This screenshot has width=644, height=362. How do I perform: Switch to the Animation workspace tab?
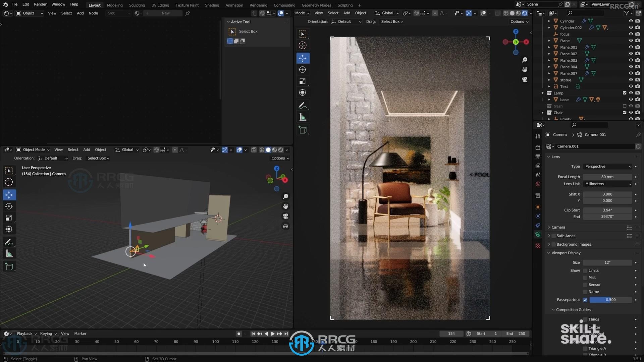click(x=234, y=5)
